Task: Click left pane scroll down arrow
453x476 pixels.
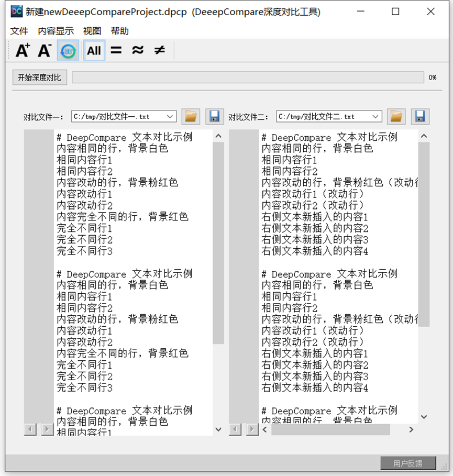Action: click(x=218, y=429)
